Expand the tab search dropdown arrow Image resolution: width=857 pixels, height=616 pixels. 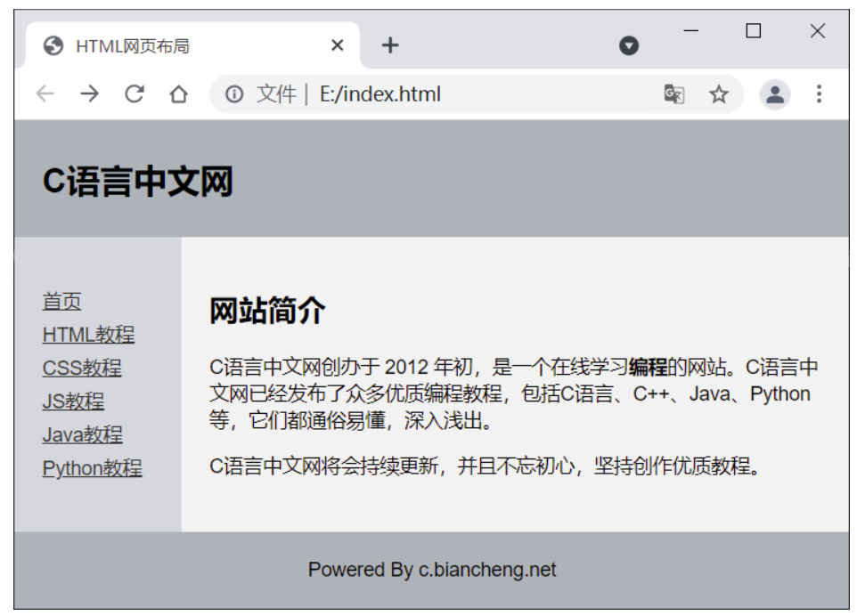tap(629, 45)
